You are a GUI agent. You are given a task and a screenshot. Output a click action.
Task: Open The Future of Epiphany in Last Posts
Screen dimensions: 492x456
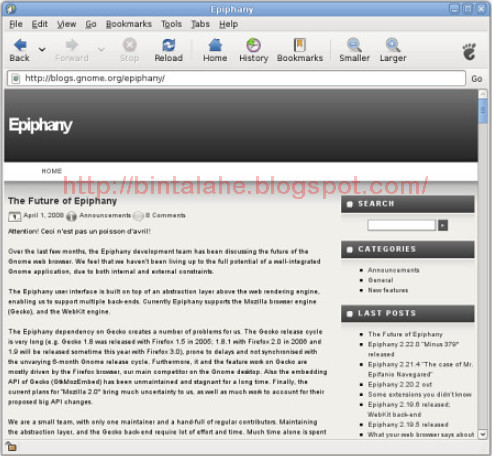click(405, 334)
